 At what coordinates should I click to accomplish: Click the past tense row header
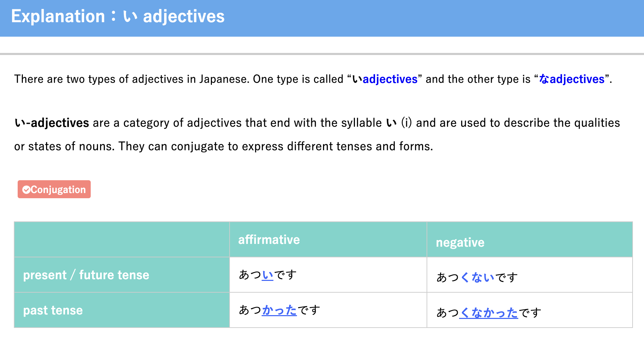122,310
